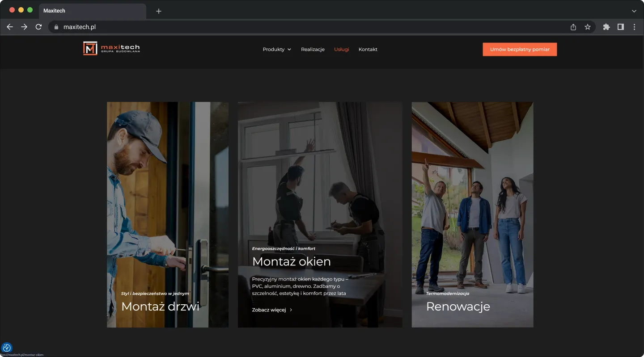Reload the page with refresh icon
This screenshot has height=357, width=644.
pos(38,27)
